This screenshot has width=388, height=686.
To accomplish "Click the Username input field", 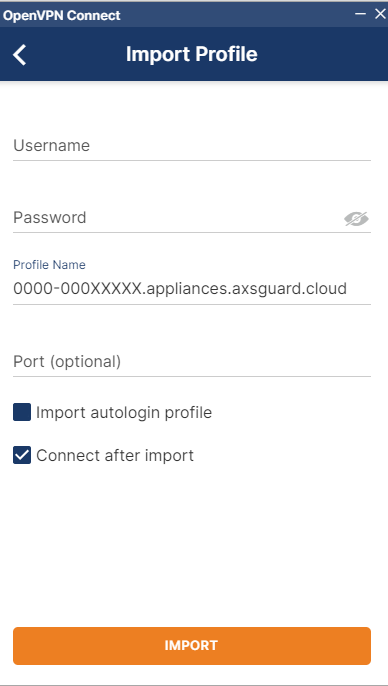I will (192, 146).
